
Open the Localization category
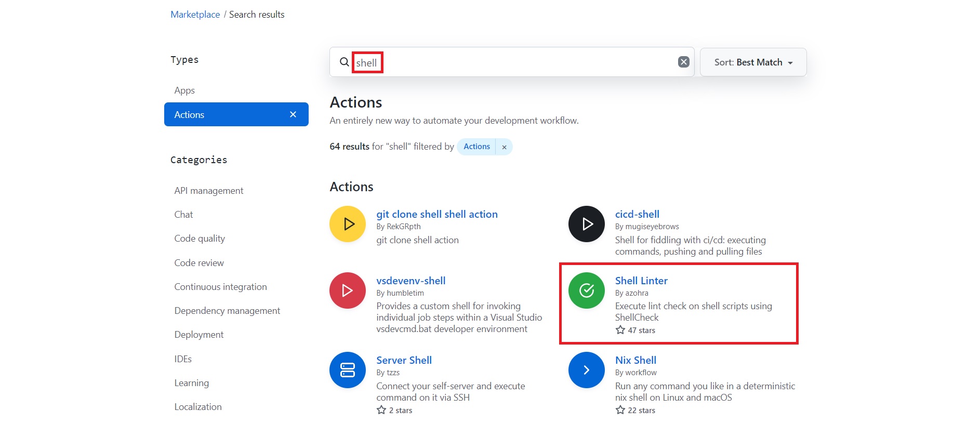[198, 407]
